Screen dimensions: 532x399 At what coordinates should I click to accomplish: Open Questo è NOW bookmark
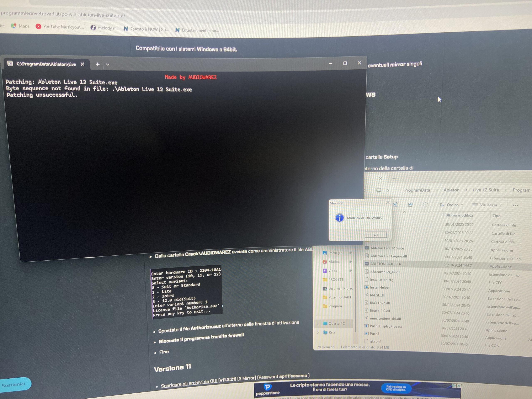(x=146, y=29)
